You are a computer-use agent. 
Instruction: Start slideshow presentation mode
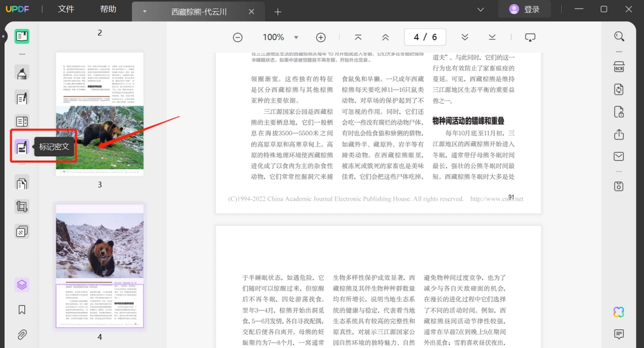click(x=530, y=37)
